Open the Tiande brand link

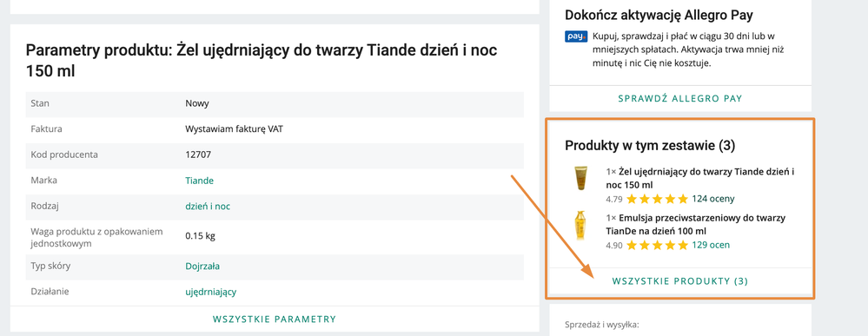(199, 181)
